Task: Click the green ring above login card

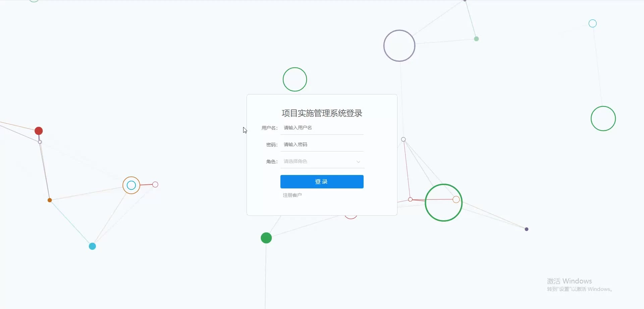Action: point(295,79)
